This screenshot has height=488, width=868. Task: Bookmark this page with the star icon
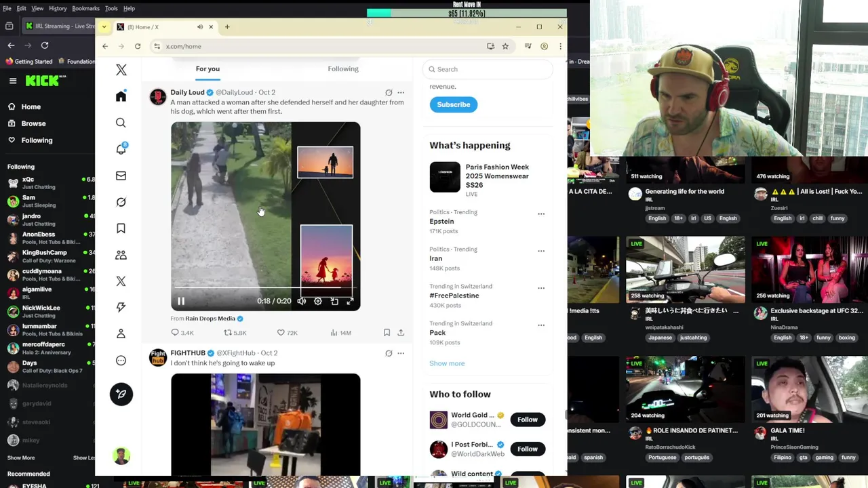tap(505, 46)
